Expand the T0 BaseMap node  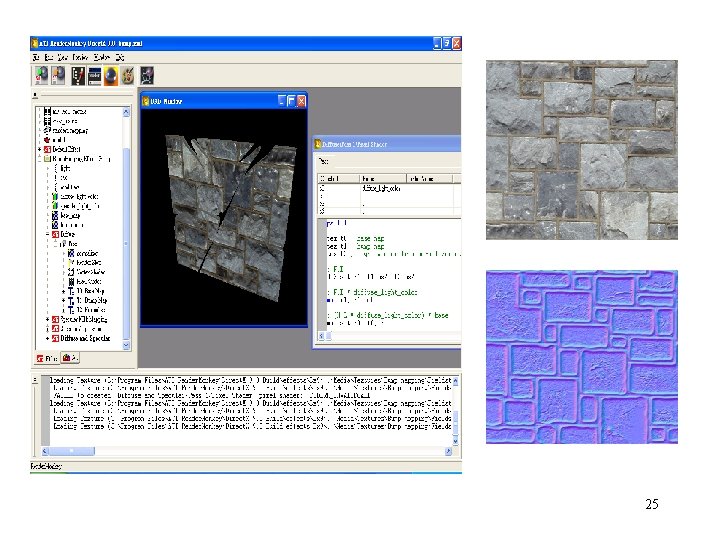[63, 291]
